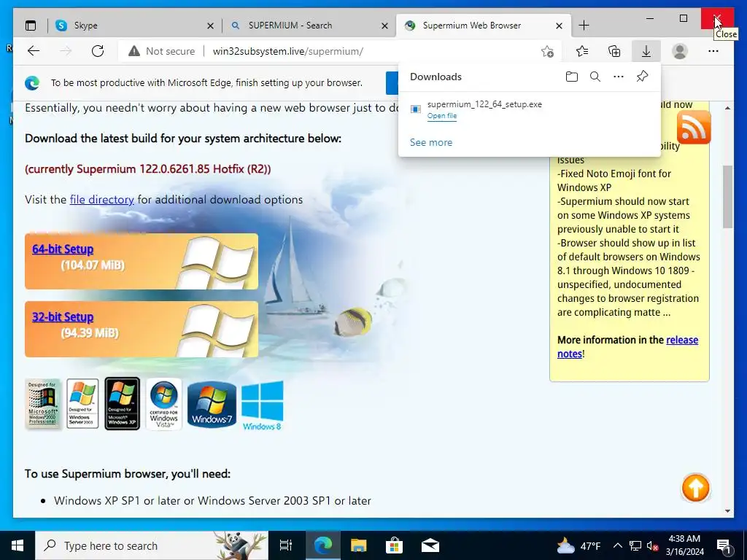The image size is (747, 560).
Task: Click the page vertical scrollbar thumb
Action: click(x=727, y=197)
